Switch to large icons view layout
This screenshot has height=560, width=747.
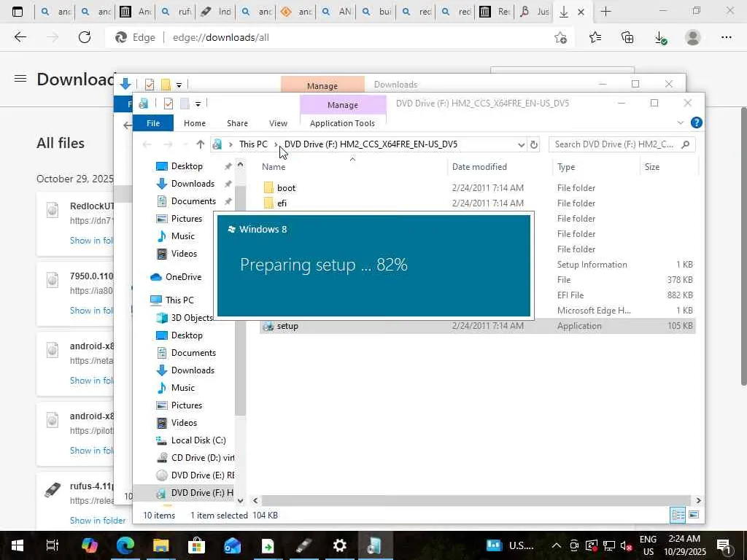click(x=694, y=515)
